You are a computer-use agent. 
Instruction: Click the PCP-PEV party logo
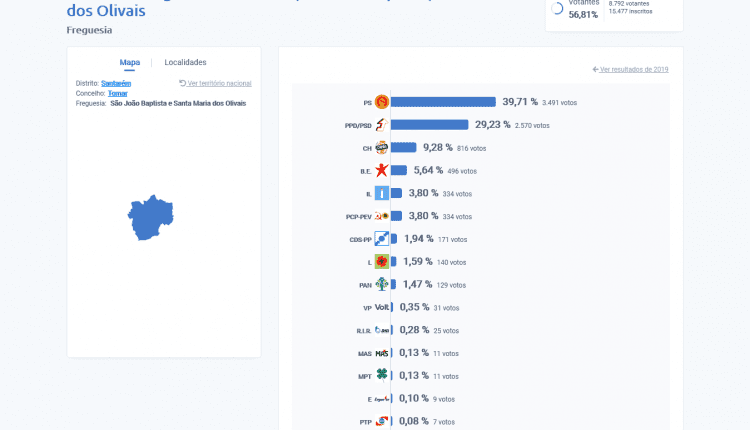tap(381, 216)
